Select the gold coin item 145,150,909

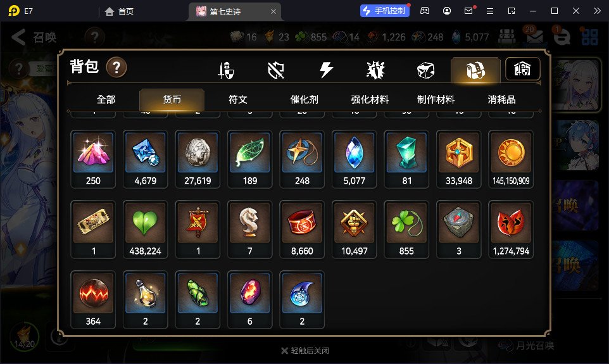click(511, 160)
